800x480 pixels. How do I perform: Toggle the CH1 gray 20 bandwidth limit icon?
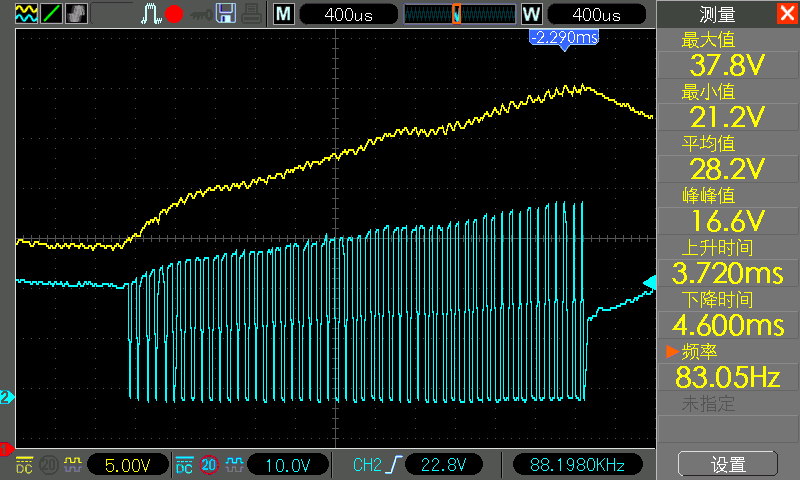(49, 465)
